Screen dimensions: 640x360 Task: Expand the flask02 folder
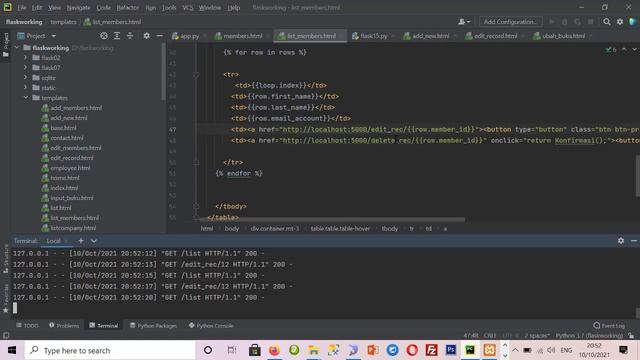tap(26, 58)
